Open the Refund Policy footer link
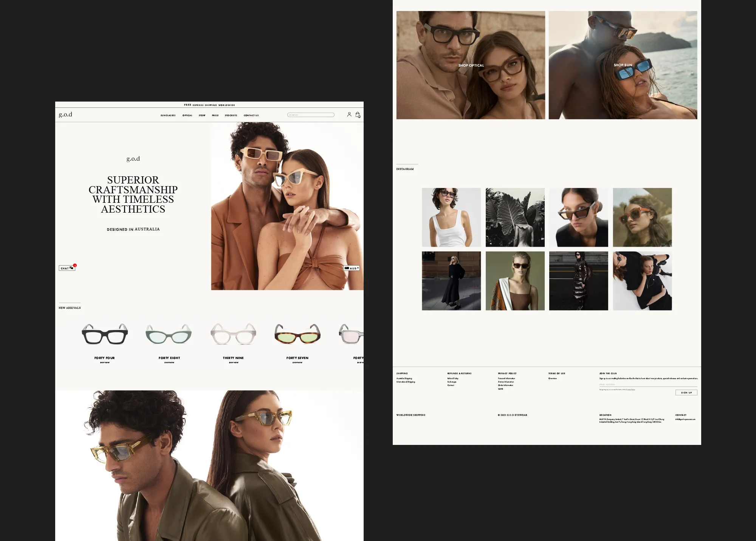756x541 pixels. point(453,378)
